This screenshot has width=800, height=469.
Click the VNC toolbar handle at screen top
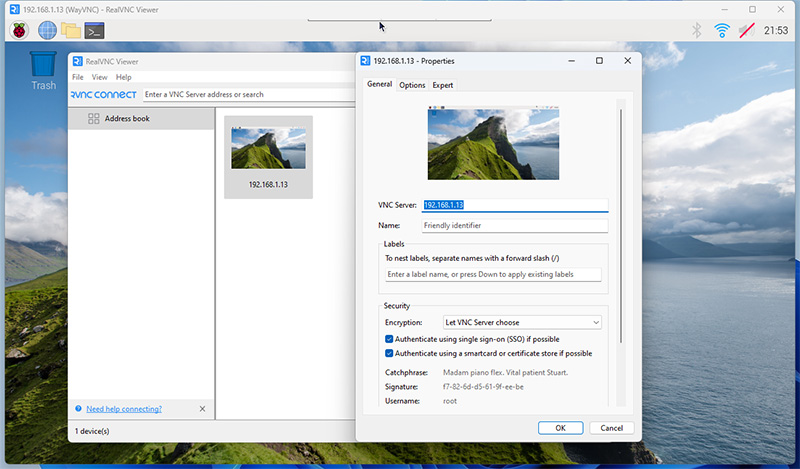pos(399,20)
